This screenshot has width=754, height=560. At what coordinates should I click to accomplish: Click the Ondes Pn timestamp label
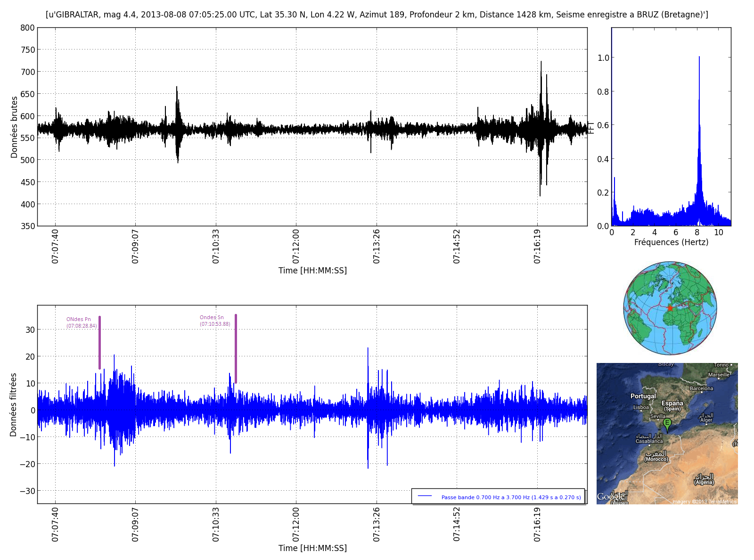pyautogui.click(x=82, y=326)
